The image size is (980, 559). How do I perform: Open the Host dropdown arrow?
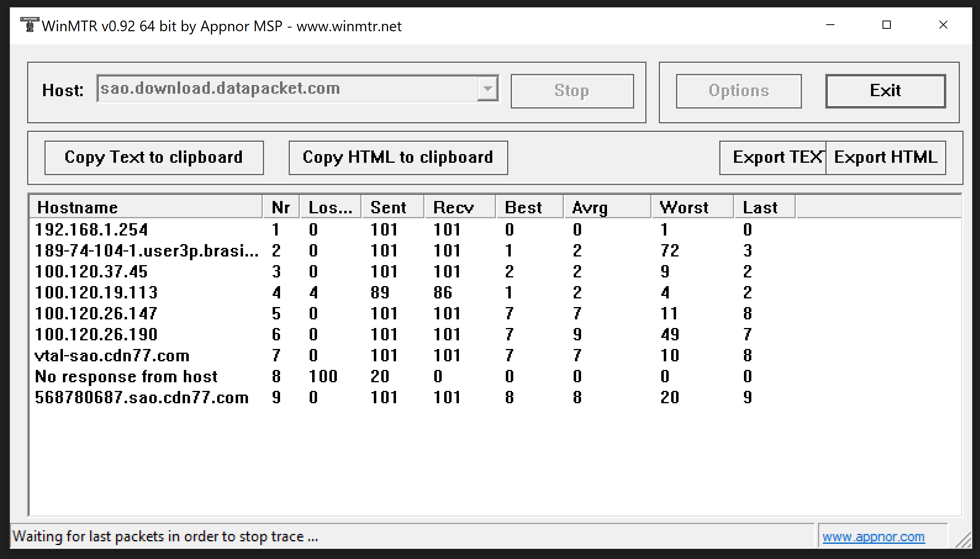pyautogui.click(x=488, y=88)
